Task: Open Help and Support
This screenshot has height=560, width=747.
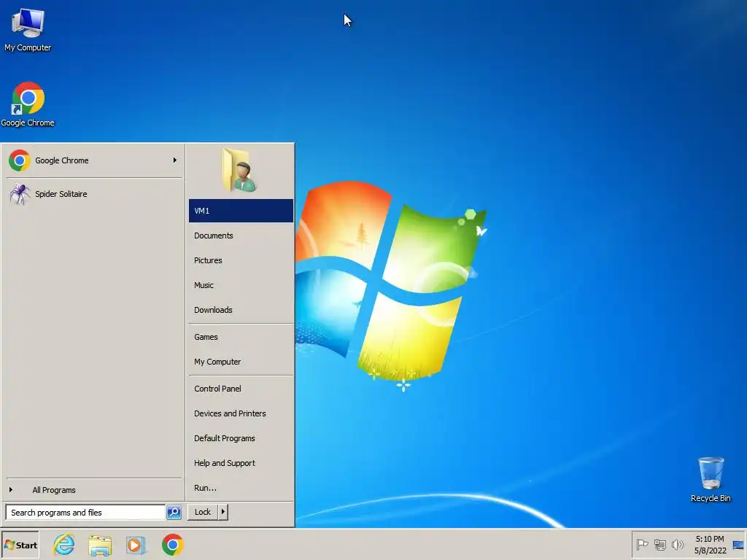Action: [x=241, y=463]
